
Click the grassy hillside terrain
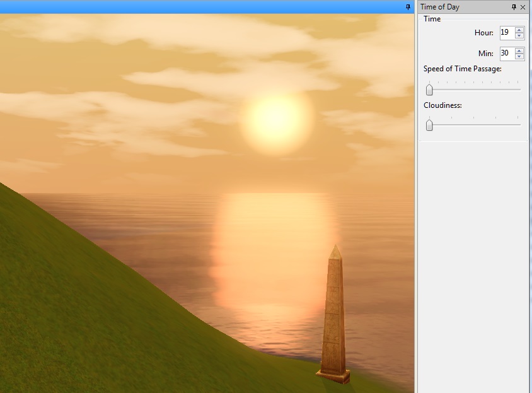(95, 303)
